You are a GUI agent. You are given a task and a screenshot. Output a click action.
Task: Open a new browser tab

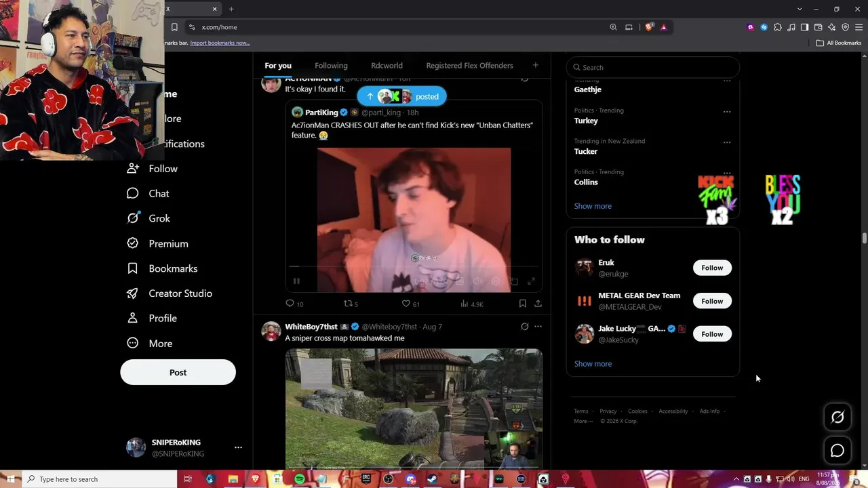tap(231, 9)
